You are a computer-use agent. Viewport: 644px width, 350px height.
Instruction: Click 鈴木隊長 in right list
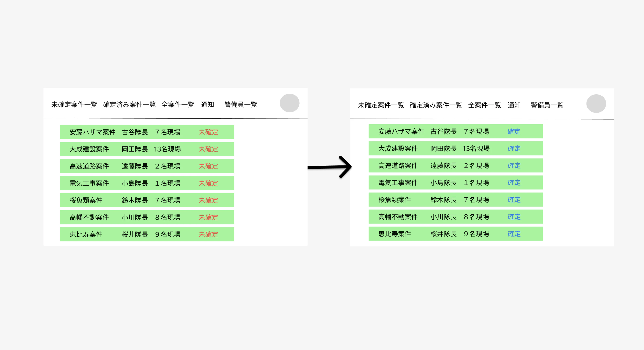(443, 200)
